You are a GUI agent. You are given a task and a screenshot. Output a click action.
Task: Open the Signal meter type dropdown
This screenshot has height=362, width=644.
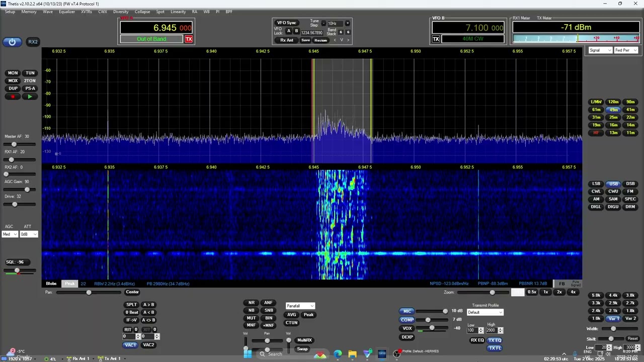[x=600, y=50]
